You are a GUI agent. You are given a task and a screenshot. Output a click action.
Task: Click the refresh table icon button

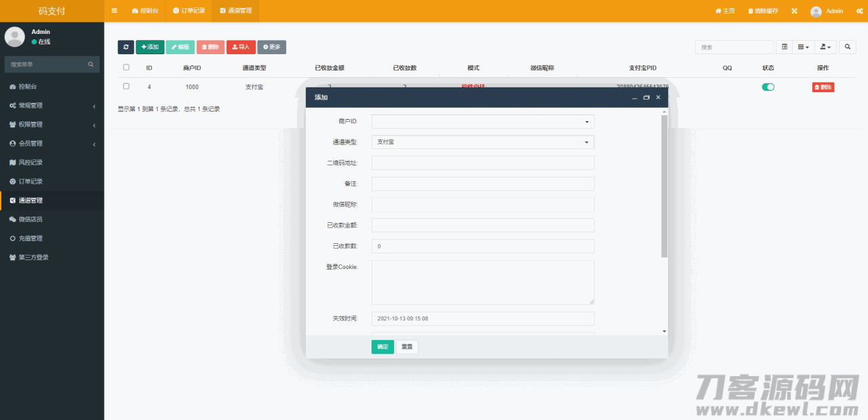click(x=125, y=47)
